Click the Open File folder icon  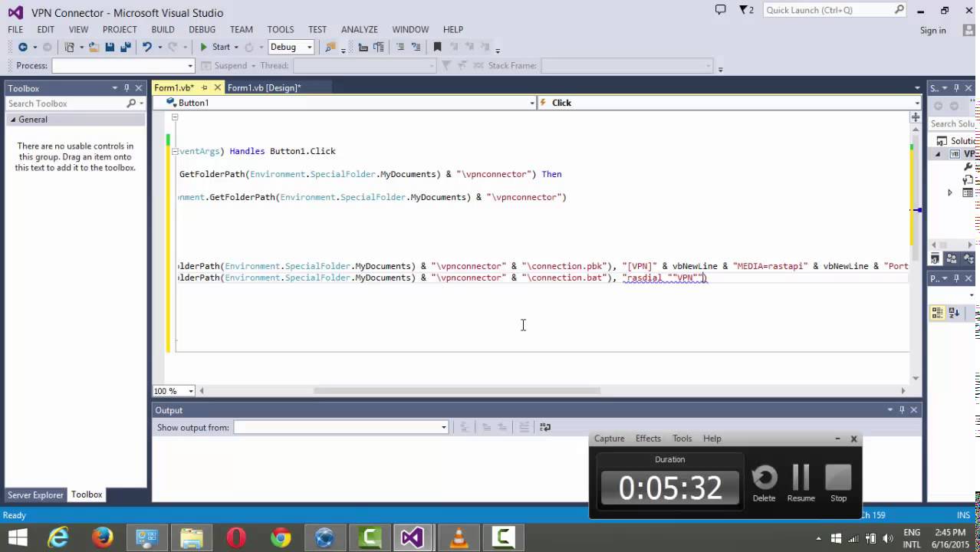94,48
